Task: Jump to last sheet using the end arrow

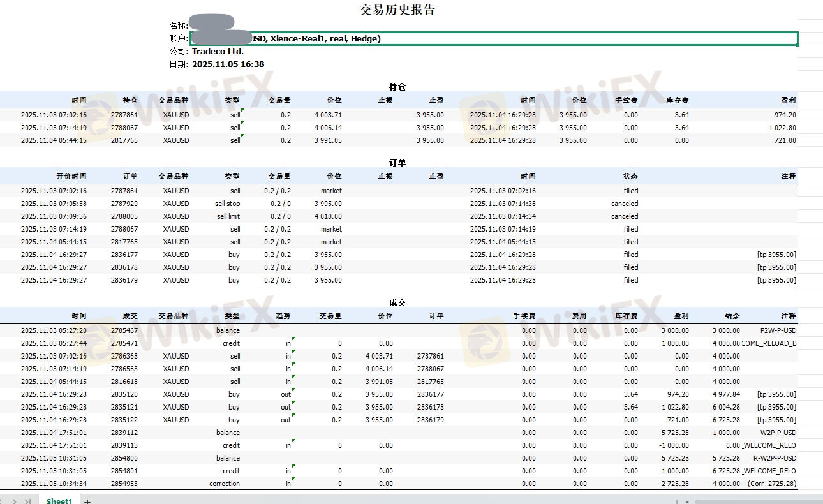Action: [x=27, y=501]
